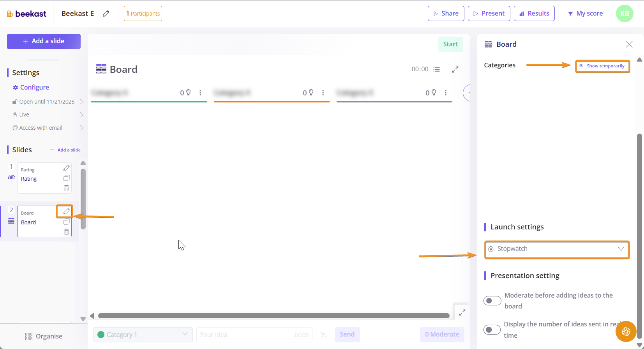Open the Share button
The width and height of the screenshot is (644, 349).
pos(446,14)
